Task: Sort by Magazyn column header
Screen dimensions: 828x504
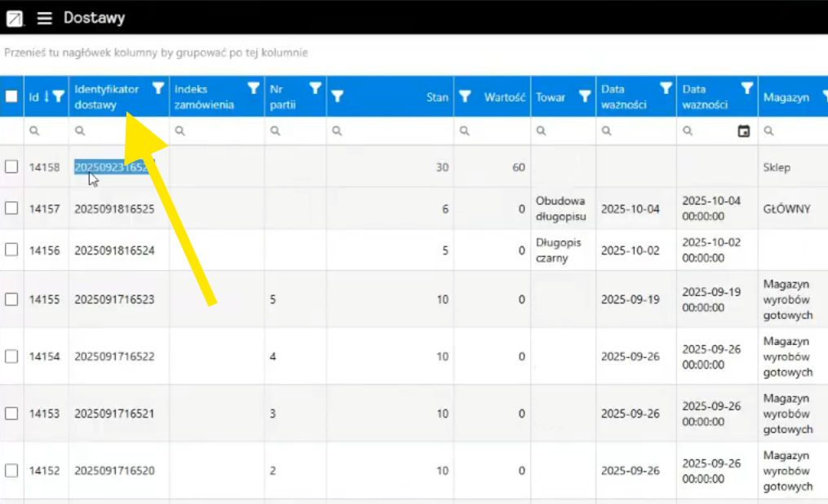Action: click(x=786, y=97)
